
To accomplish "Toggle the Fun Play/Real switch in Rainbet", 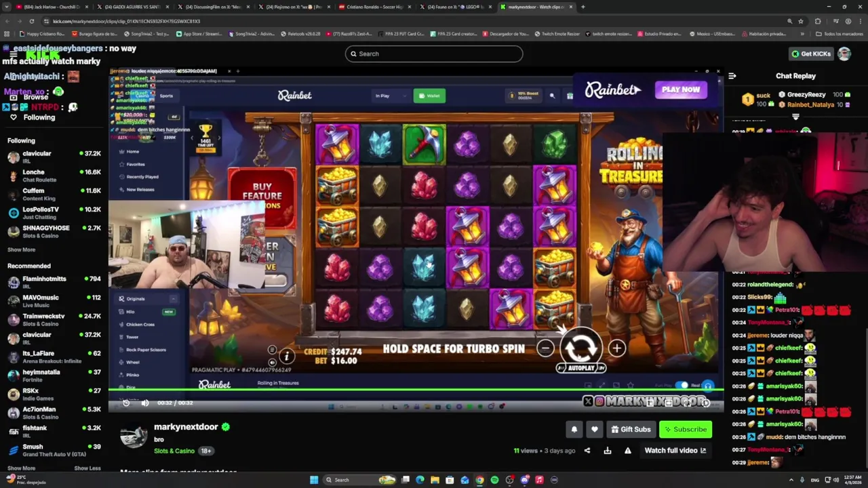I will coord(682,385).
